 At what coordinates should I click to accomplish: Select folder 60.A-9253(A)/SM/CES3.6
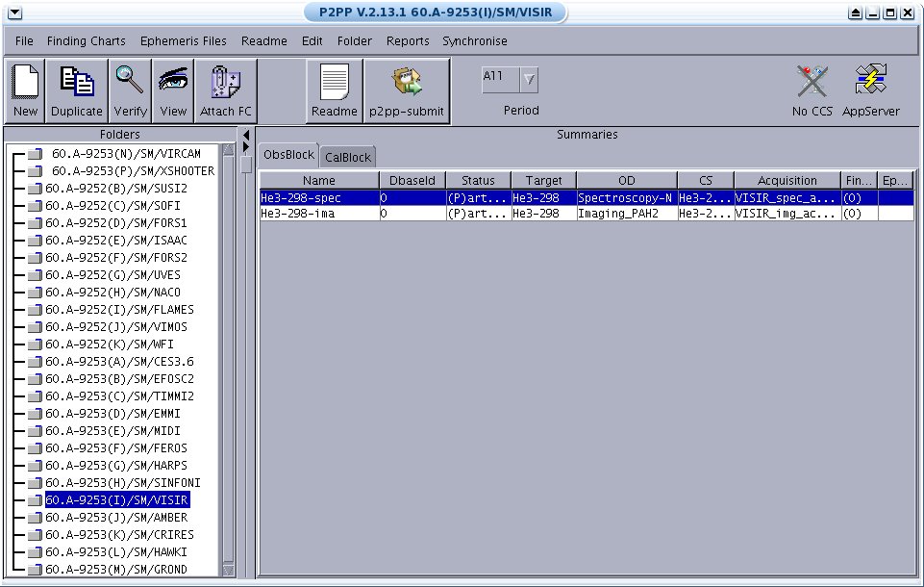(119, 361)
